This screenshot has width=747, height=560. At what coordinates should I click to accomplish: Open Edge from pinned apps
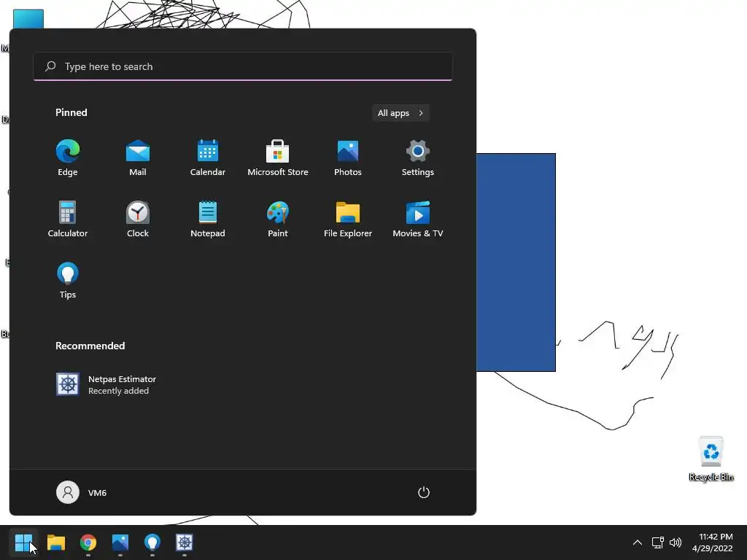click(x=68, y=158)
